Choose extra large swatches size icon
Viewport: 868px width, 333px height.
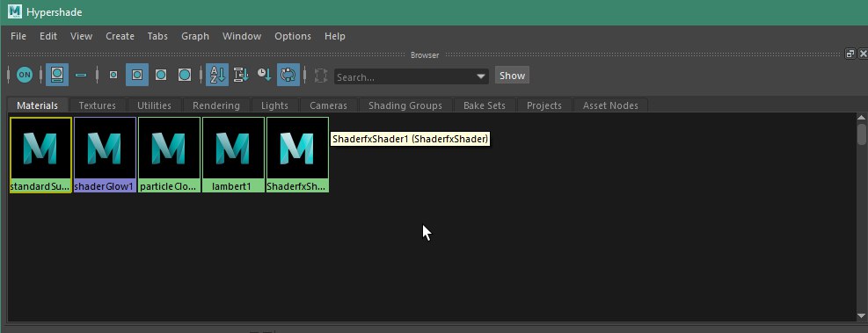click(185, 75)
